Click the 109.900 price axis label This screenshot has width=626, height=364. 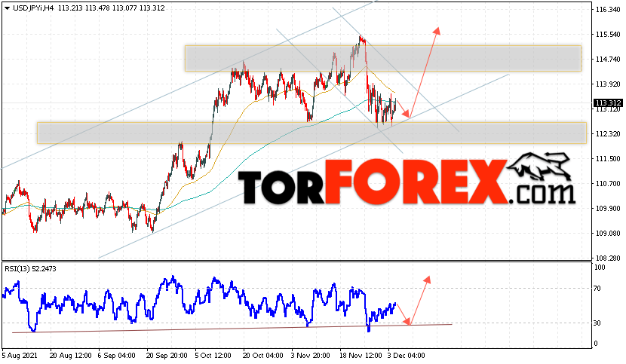click(x=608, y=209)
